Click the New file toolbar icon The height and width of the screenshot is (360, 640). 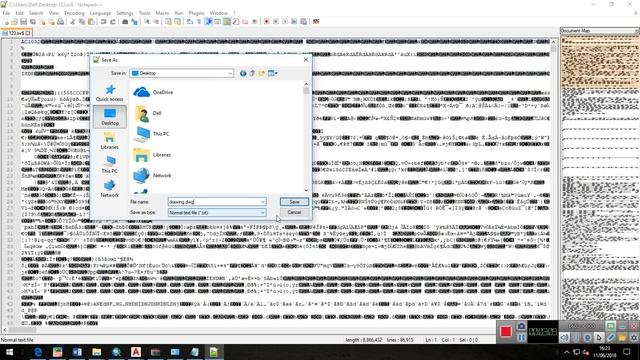coord(6,22)
